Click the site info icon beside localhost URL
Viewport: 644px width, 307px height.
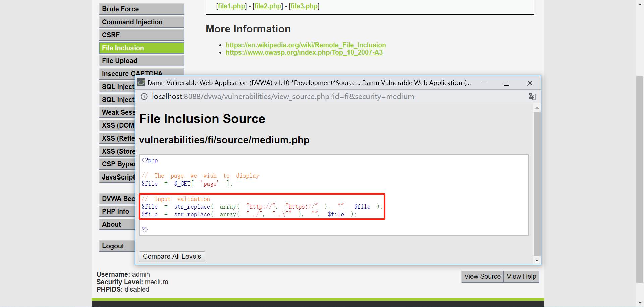pos(144,97)
